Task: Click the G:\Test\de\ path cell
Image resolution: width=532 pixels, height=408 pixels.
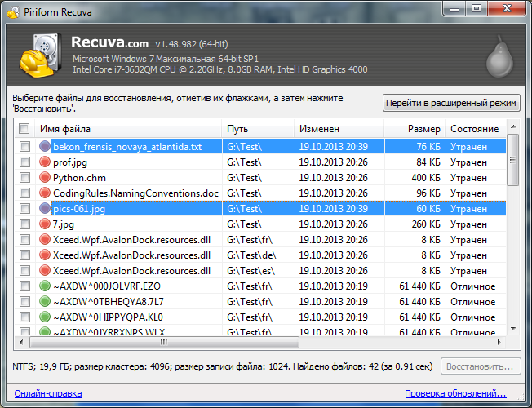Action: (251, 255)
